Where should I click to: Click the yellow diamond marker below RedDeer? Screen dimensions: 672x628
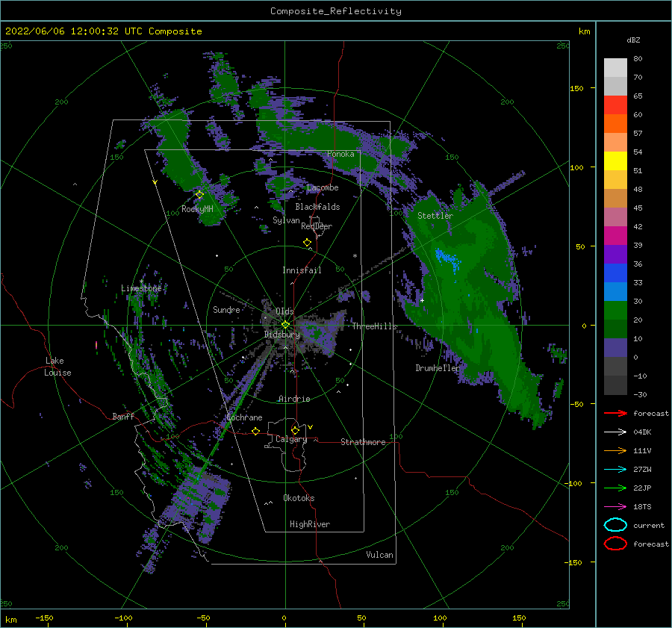coord(307,243)
